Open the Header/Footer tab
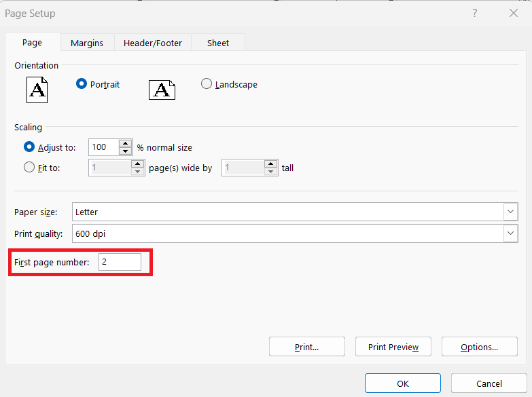Image resolution: width=532 pixels, height=397 pixels. pyautogui.click(x=153, y=43)
